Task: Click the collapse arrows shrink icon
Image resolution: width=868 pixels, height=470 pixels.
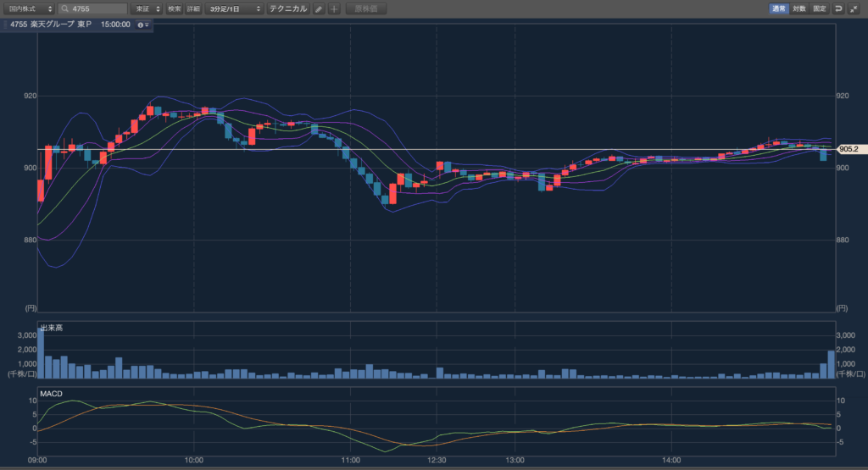Action: (854, 8)
